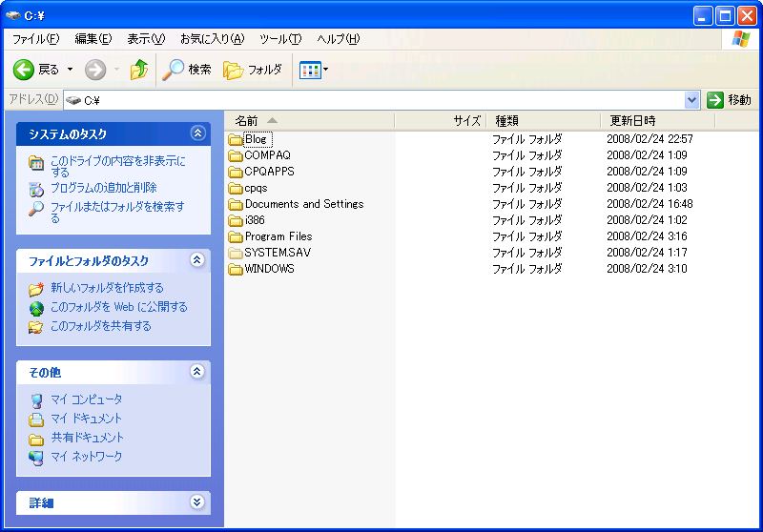Image resolution: width=763 pixels, height=532 pixels.
Task: Click プログラムの追加と削除 link
Action: click(104, 188)
